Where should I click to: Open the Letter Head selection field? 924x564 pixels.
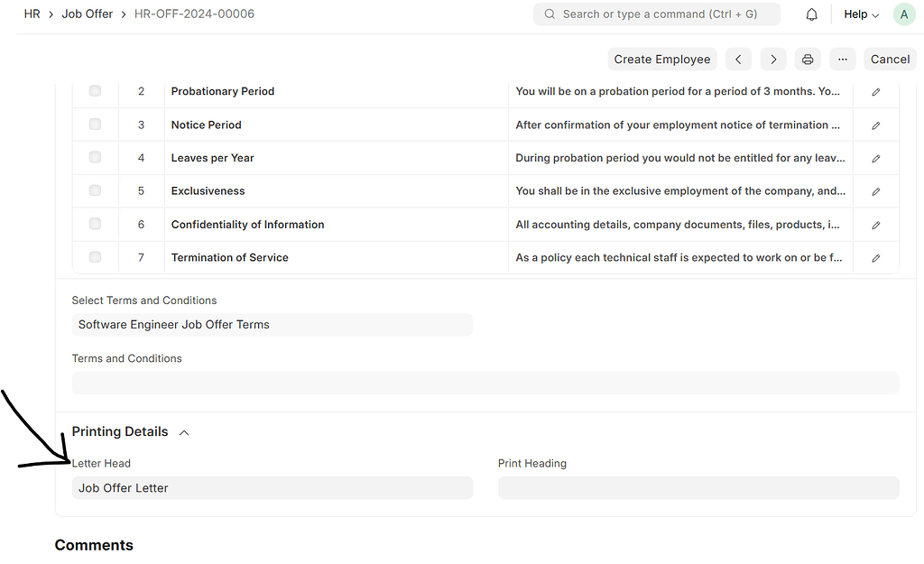[x=271, y=487]
